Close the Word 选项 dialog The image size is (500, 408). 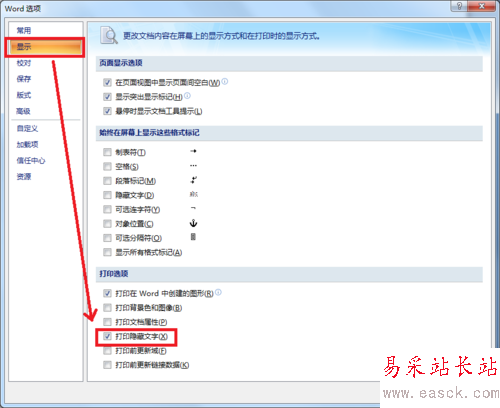tap(481, 6)
